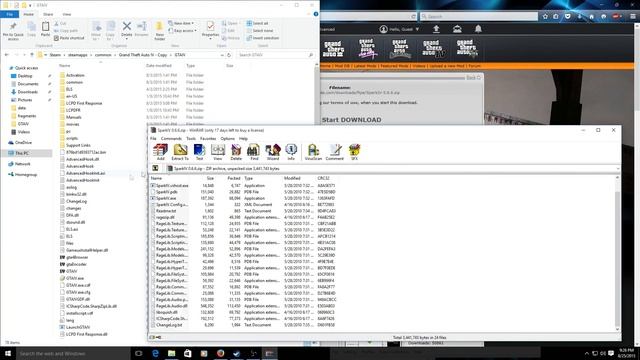Screen dimensions: 640x360
Task: Select Readme.txt in WinRAR file list
Action: pyautogui.click(x=166, y=211)
